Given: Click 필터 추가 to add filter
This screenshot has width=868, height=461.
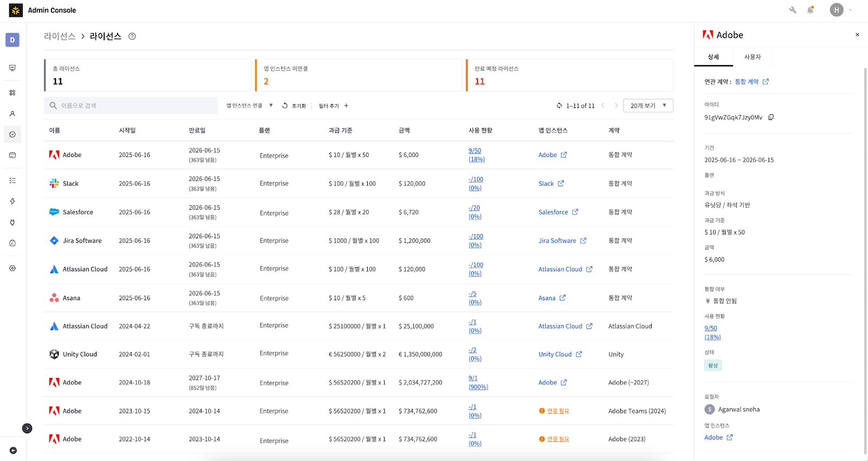Looking at the screenshot, I should click(x=333, y=106).
